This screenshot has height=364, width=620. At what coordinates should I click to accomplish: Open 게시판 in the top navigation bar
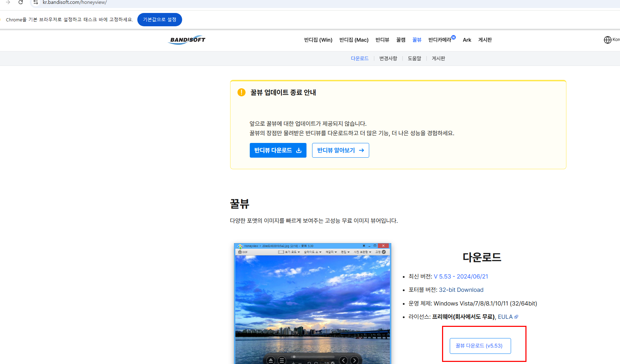point(485,40)
